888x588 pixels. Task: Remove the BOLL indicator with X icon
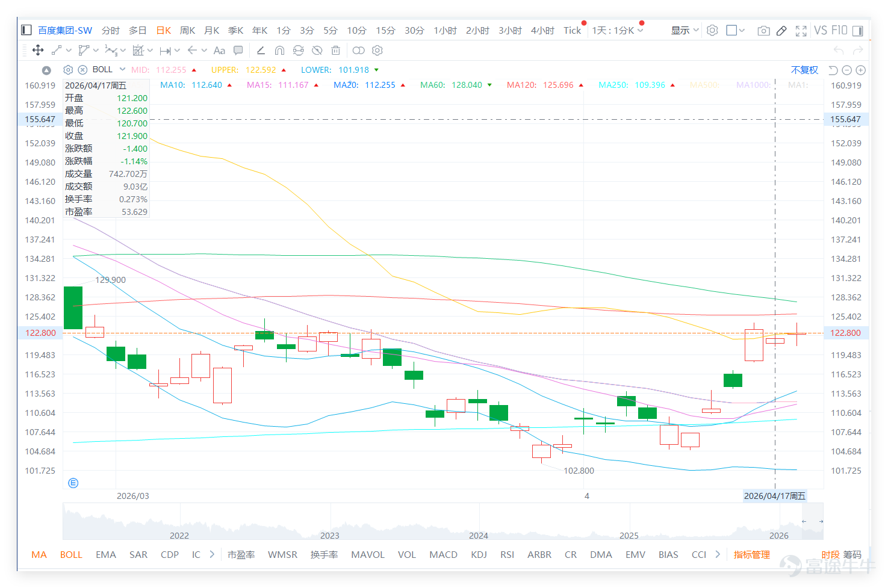pos(82,70)
